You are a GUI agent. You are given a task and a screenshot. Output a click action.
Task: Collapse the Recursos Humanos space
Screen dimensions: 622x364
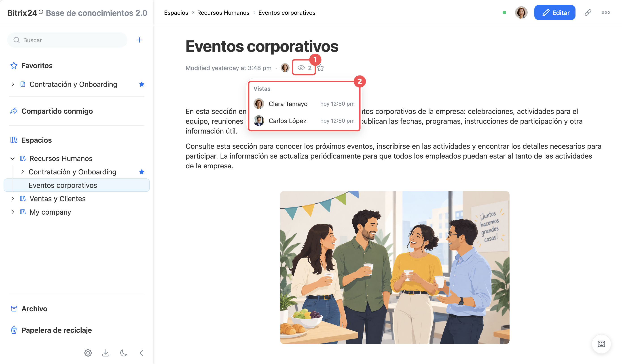pyautogui.click(x=13, y=158)
